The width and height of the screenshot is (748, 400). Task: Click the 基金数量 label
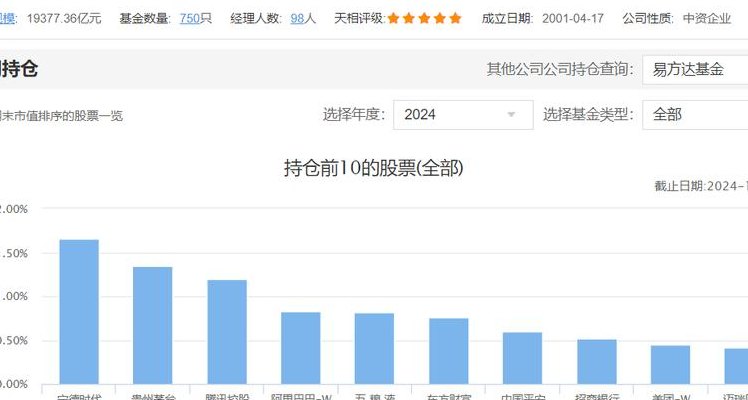coord(145,19)
